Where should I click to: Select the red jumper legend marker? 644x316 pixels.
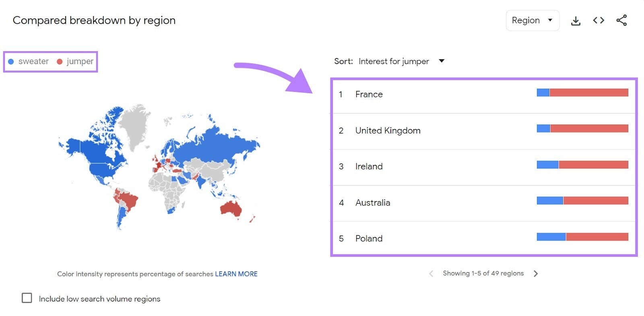60,61
